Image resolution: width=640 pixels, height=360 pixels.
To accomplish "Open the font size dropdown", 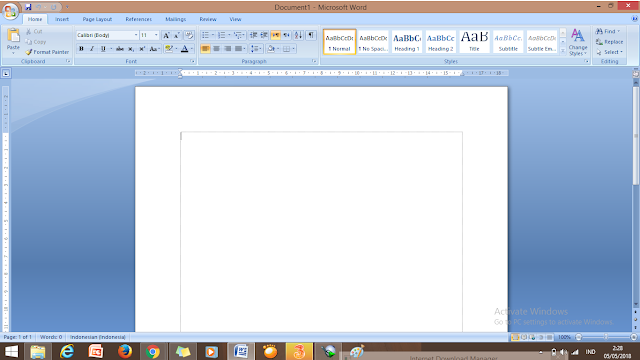I will click(x=156, y=36).
